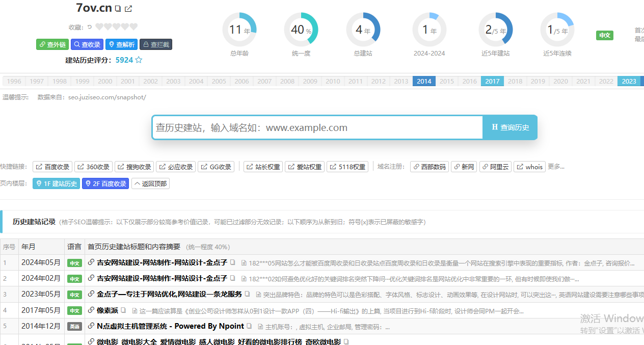This screenshot has height=345, width=644.
Task: Visit the 阿里云 registrar link
Action: point(495,166)
